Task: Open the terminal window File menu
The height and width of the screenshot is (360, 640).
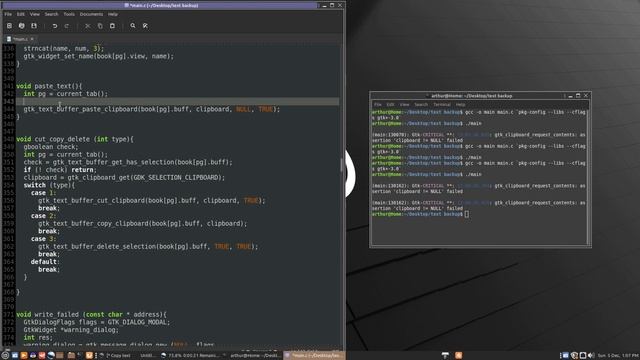Action: 378,105
